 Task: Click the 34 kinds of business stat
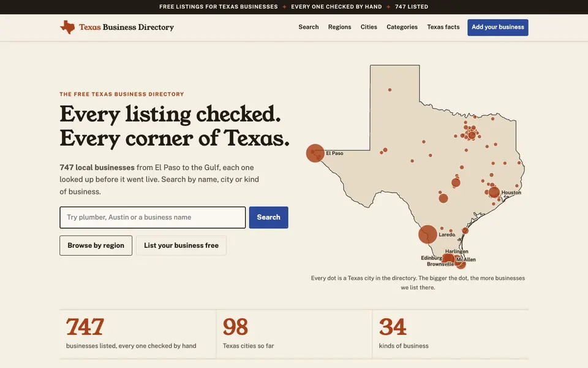(450, 334)
